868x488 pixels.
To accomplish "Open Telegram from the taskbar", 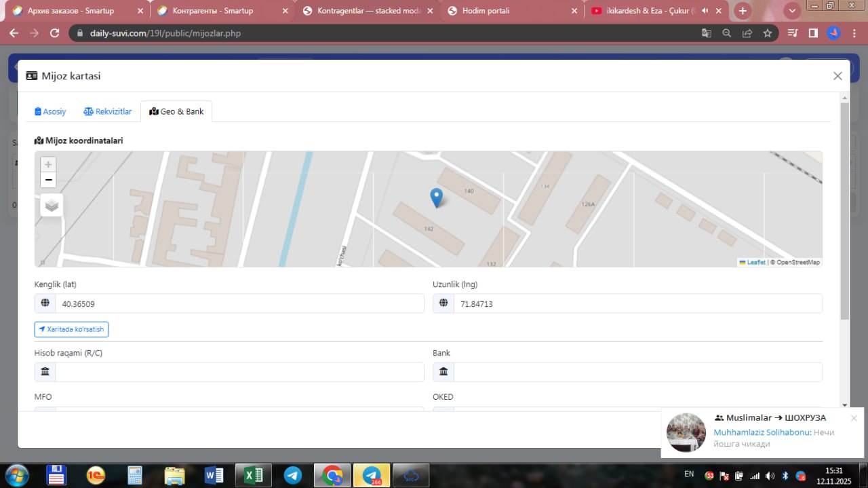I will [x=293, y=475].
